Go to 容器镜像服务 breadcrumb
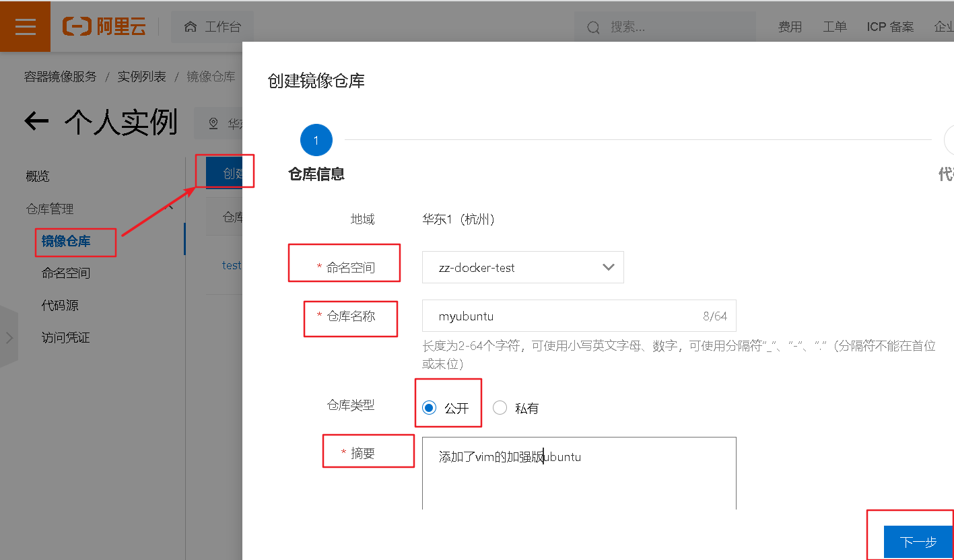The height and width of the screenshot is (560, 954). 61,77
